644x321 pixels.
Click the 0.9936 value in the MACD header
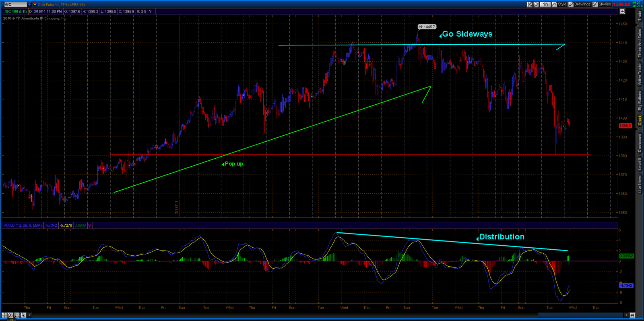pyautogui.click(x=80, y=226)
